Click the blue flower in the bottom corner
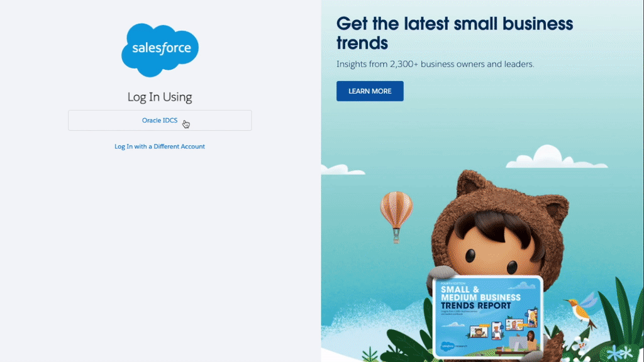644x362 pixels. [620, 353]
